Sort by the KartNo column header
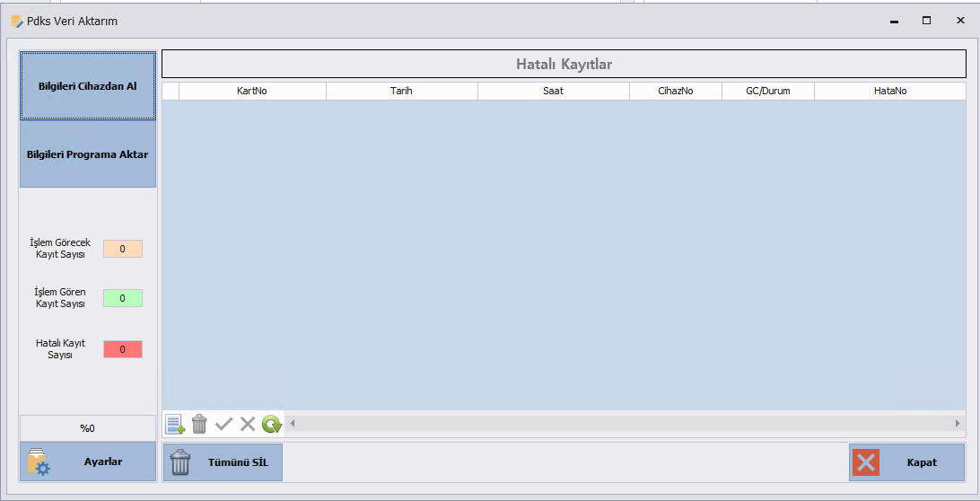Image resolution: width=980 pixels, height=501 pixels. 252,91
